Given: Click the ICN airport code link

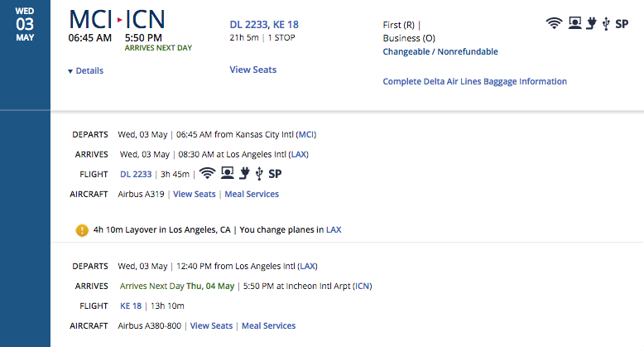Looking at the screenshot, I should 362,287.
